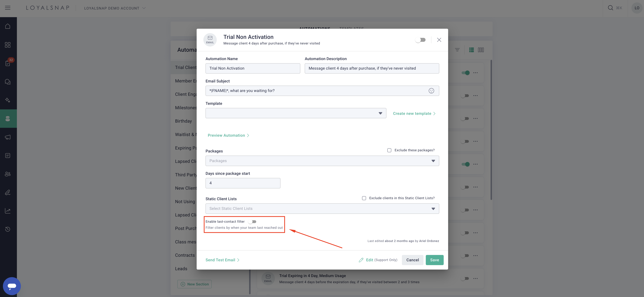Screen dimensions: 644x297
Task: Open the megaphone campaigns sidebar icon
Action: tap(8, 137)
